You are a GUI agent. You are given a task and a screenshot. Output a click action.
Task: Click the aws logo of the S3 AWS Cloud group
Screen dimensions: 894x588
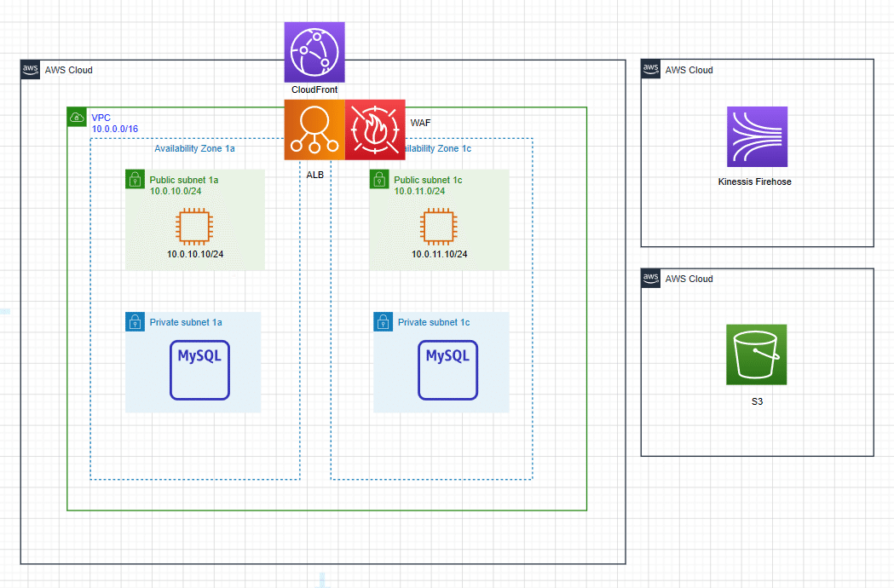pos(650,279)
